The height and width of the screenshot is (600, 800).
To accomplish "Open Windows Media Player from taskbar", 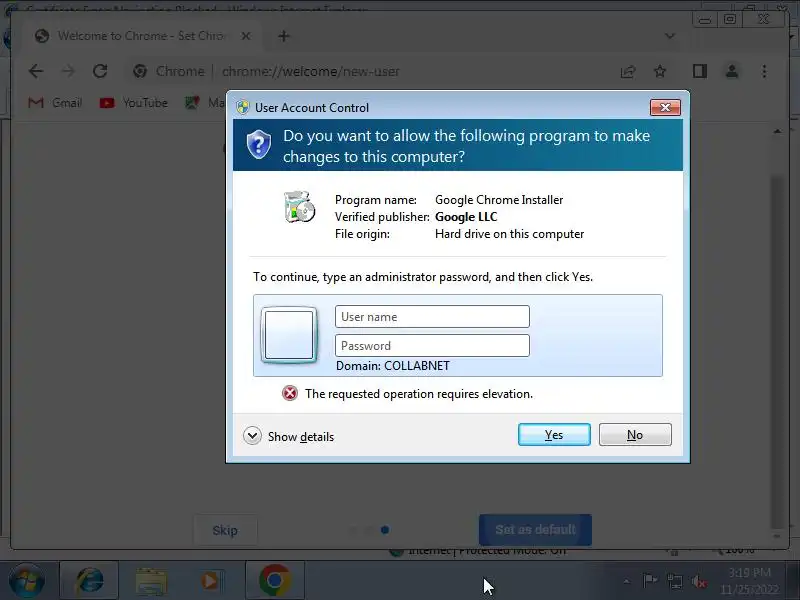I will 210,581.
